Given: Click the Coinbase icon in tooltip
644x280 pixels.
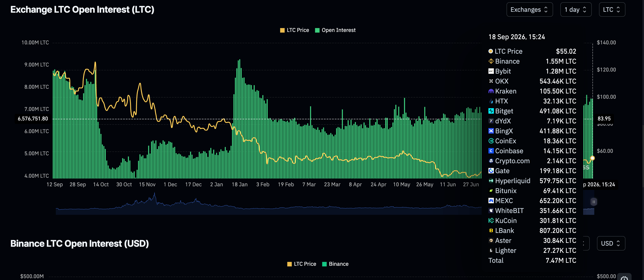Looking at the screenshot, I should pos(491,151).
